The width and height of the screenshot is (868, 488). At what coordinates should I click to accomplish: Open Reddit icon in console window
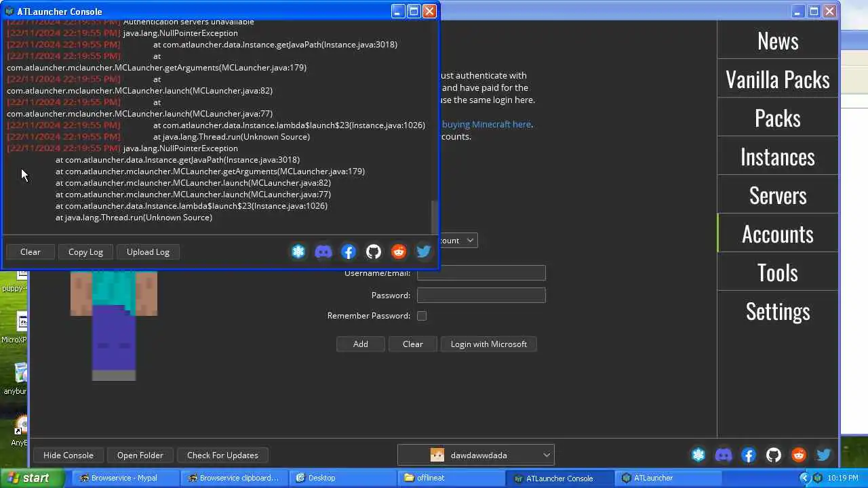pos(399,252)
